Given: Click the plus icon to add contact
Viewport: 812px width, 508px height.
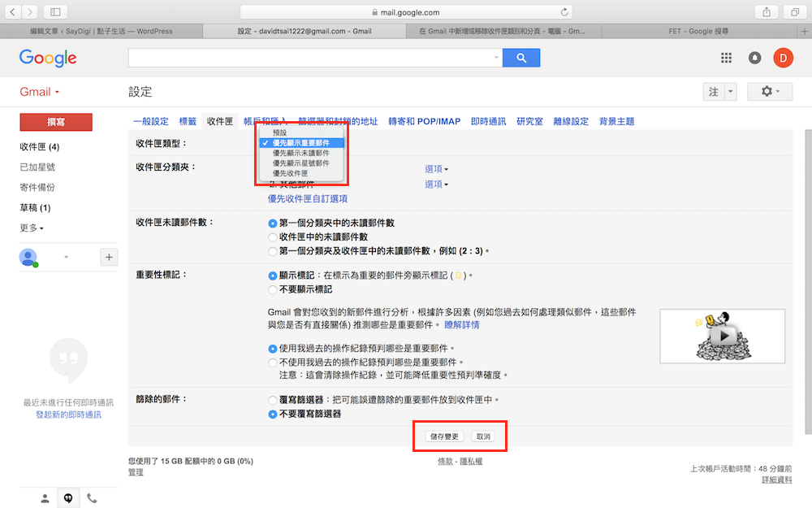Looking at the screenshot, I should click(109, 257).
